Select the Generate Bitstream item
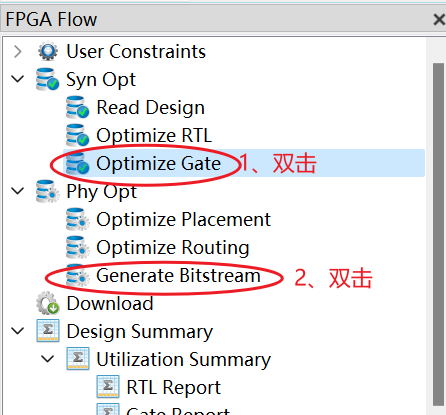The image size is (446, 415). [x=178, y=276]
